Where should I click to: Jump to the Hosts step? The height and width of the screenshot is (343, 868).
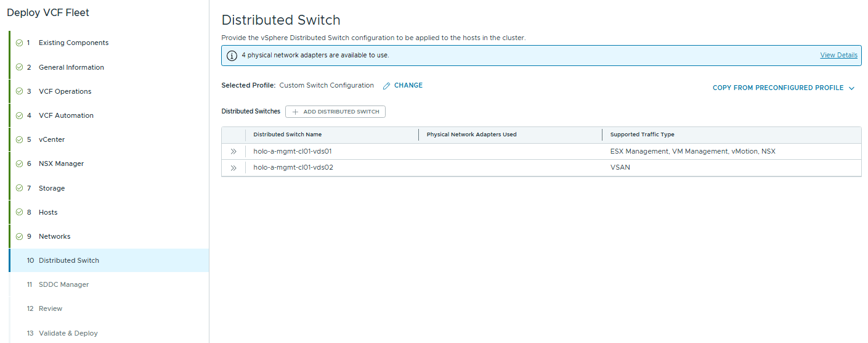click(x=48, y=212)
